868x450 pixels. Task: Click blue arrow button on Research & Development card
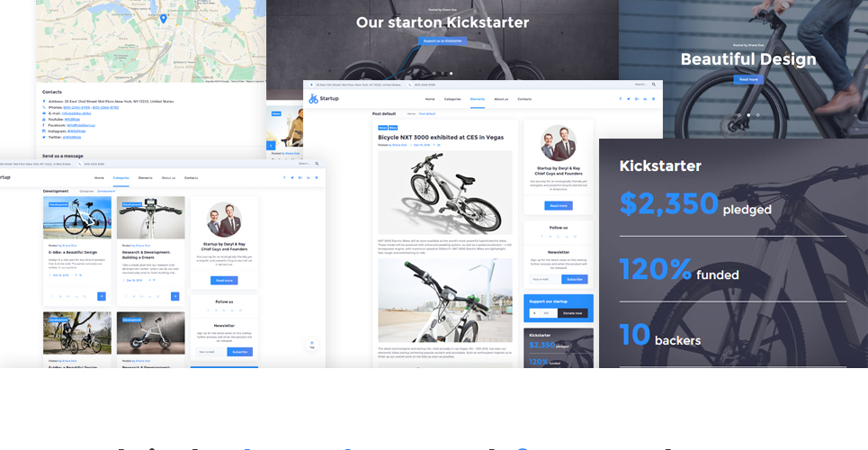pos(174,296)
